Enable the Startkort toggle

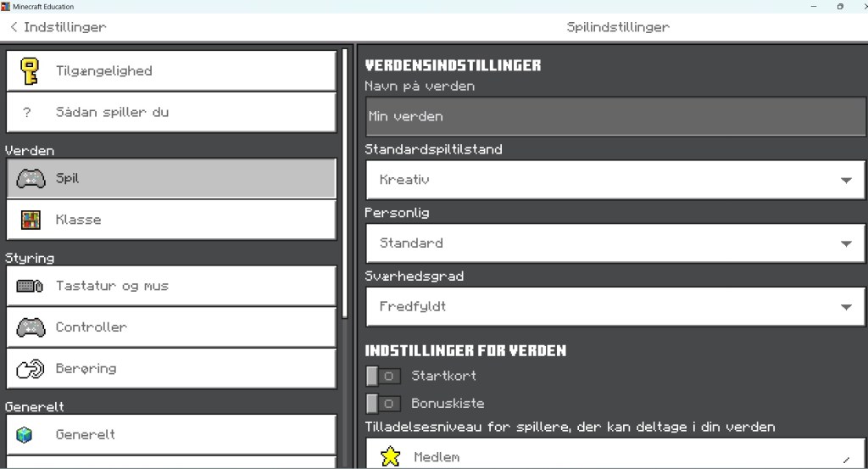383,377
